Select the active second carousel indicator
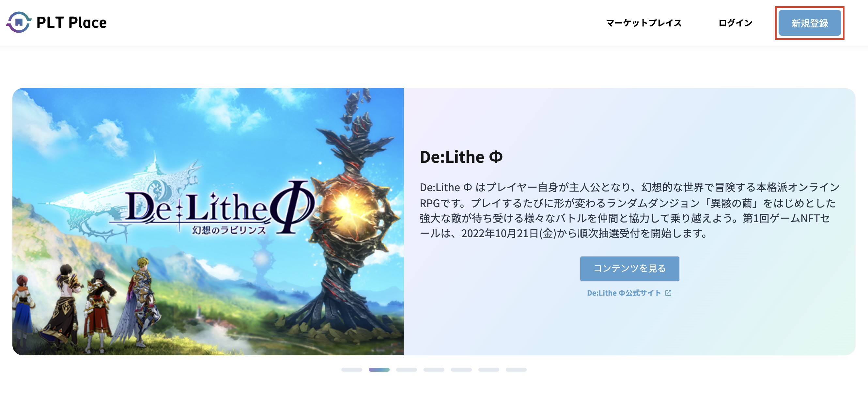 pyautogui.click(x=379, y=370)
